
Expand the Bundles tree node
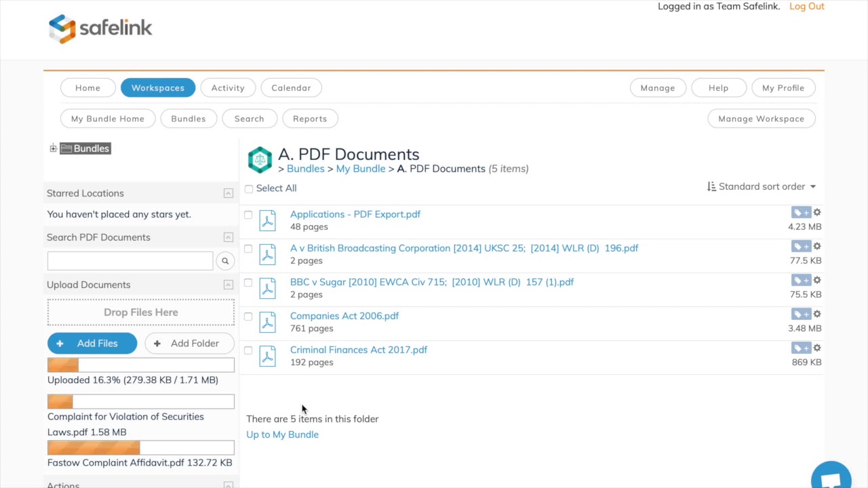[x=53, y=148]
